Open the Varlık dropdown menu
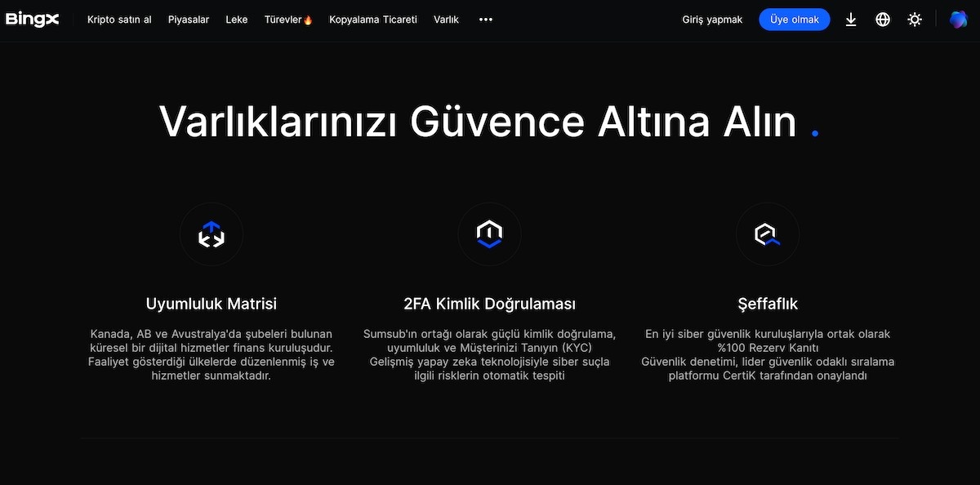 click(446, 19)
